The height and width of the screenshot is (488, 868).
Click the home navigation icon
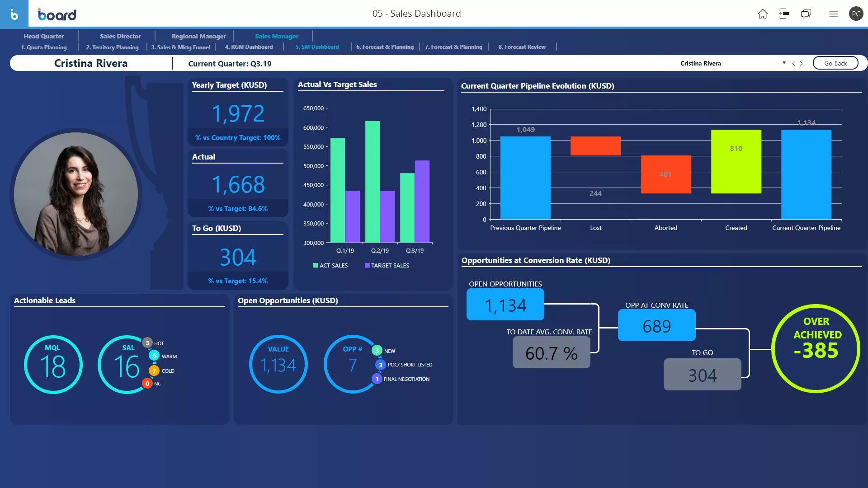pyautogui.click(x=763, y=13)
